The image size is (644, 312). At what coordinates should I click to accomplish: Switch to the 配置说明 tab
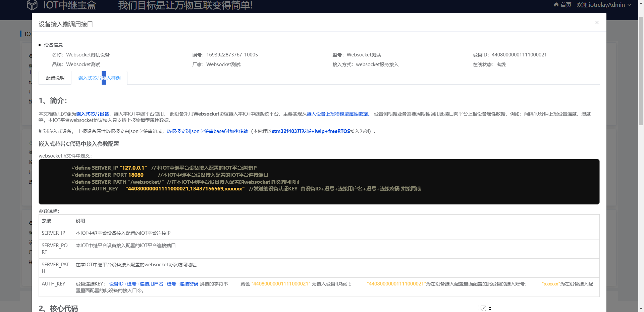[54, 78]
